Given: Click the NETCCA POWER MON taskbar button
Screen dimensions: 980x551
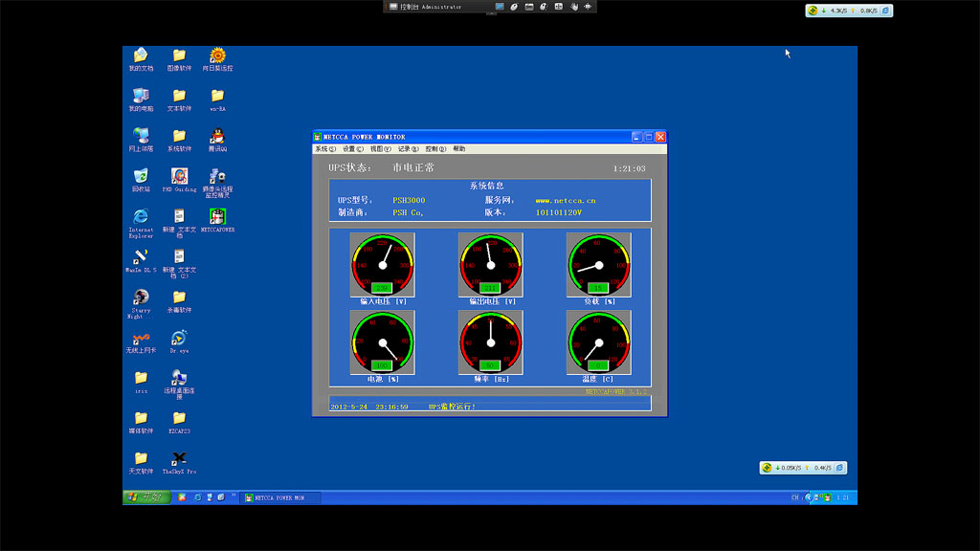Looking at the screenshot, I should (280, 497).
